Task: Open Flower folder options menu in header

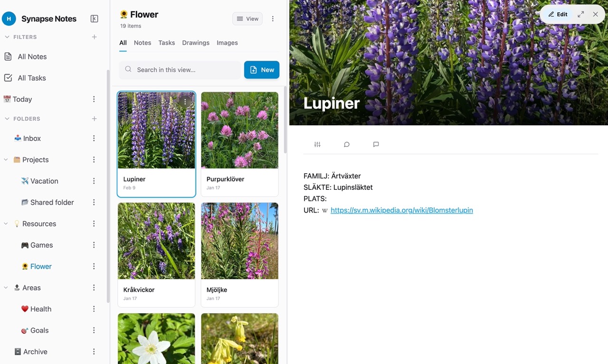Action: [273, 19]
